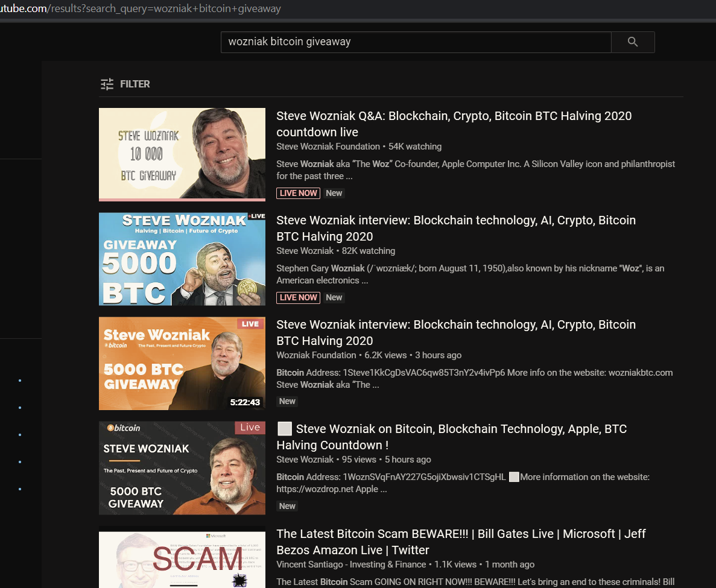The width and height of the screenshot is (716, 588).
Task: Visit the Wozniak Foundation channel
Action: [x=316, y=355]
